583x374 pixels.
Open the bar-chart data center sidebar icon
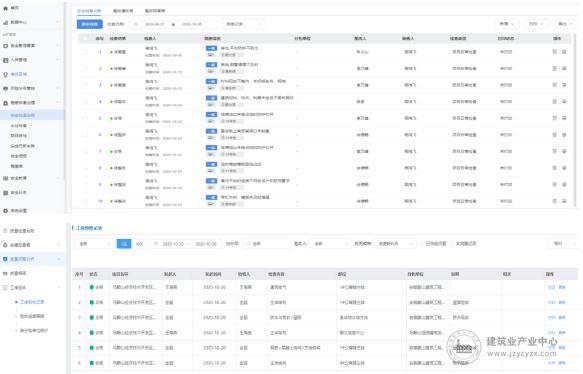pos(5,22)
